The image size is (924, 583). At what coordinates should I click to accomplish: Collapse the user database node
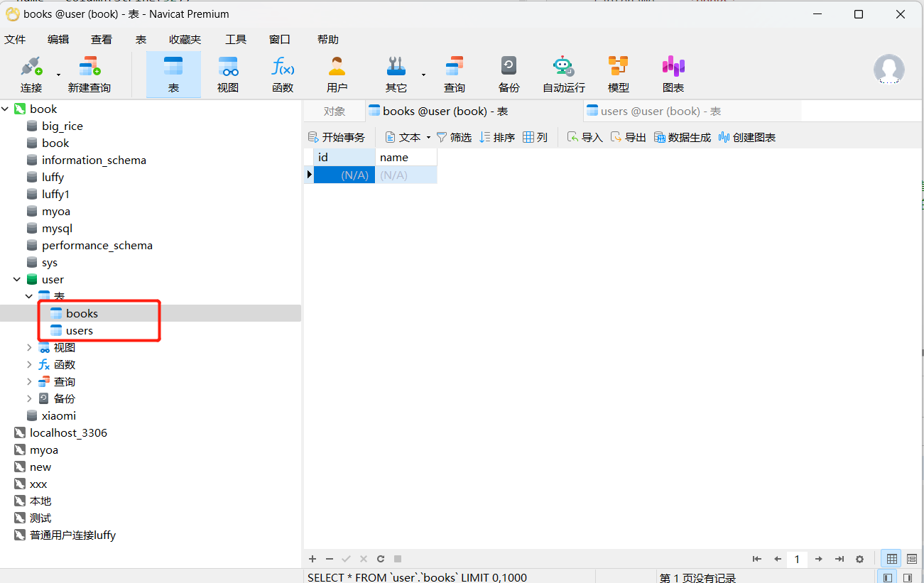(17, 279)
